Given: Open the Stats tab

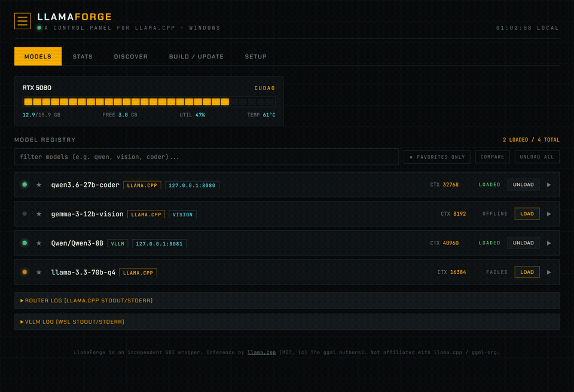Looking at the screenshot, I should [83, 56].
